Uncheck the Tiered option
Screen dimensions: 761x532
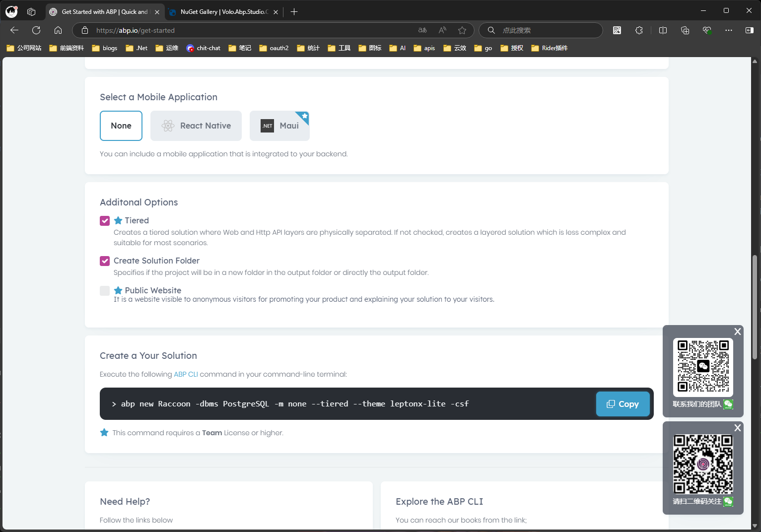coord(105,221)
